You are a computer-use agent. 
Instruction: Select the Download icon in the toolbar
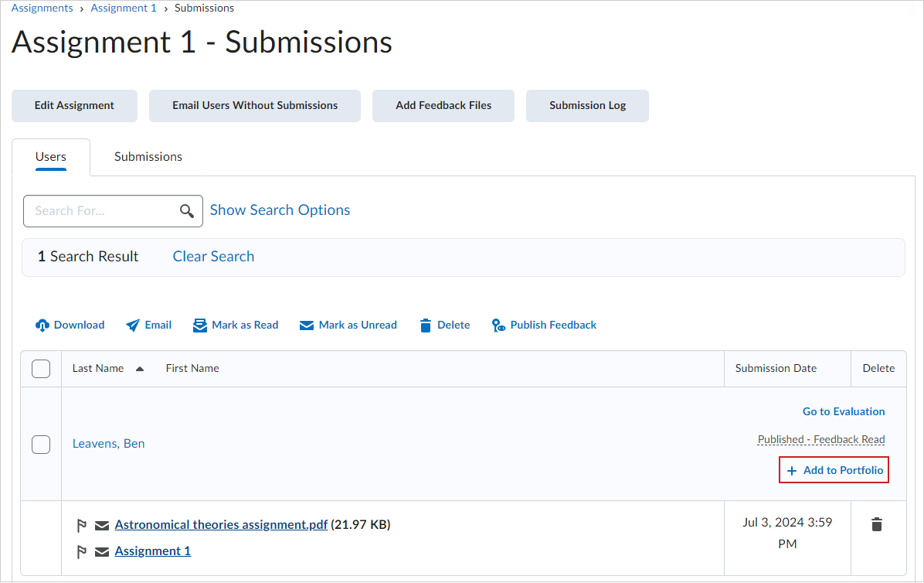[42, 325]
